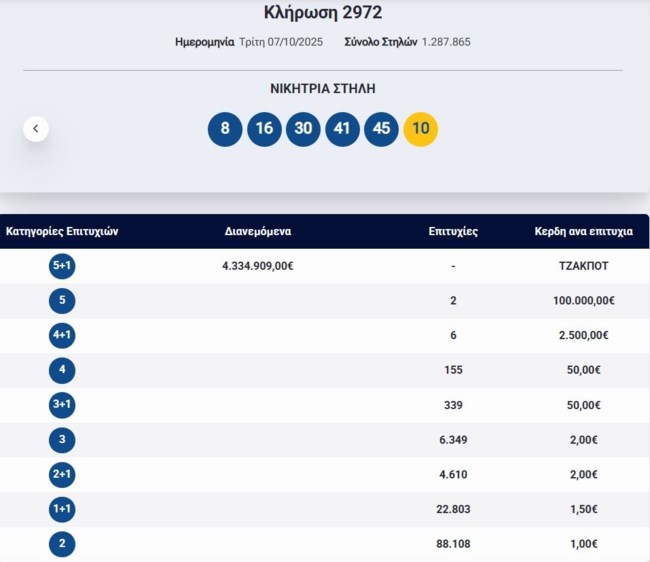The width and height of the screenshot is (650, 562).
Task: Click the Κλήρωση 2972 title
Action: [323, 13]
